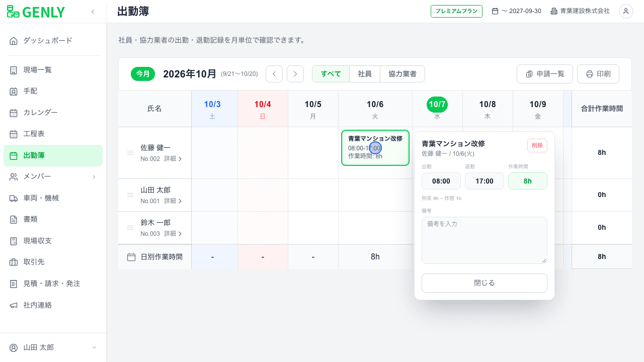Click the 手配 icon in sidebar

tap(14, 92)
